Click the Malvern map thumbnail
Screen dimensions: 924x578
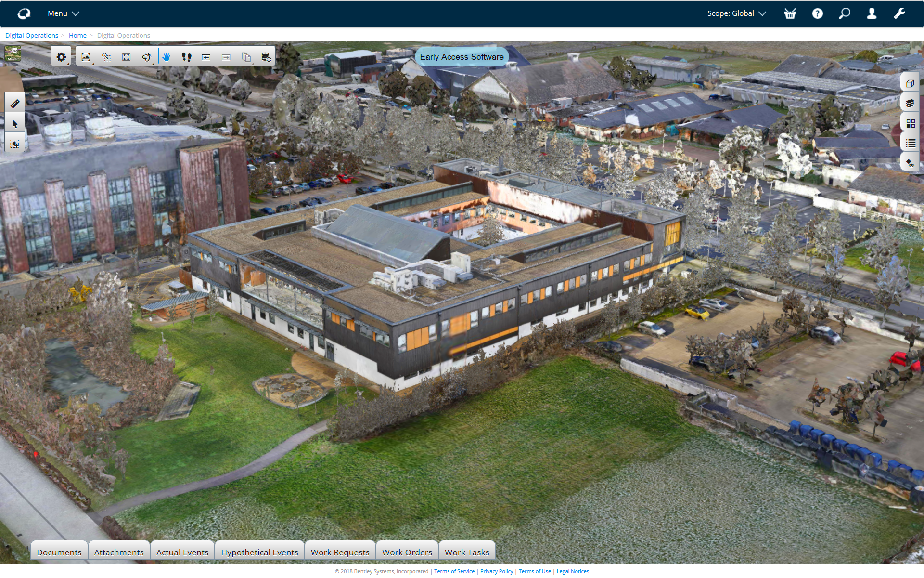[x=13, y=53]
